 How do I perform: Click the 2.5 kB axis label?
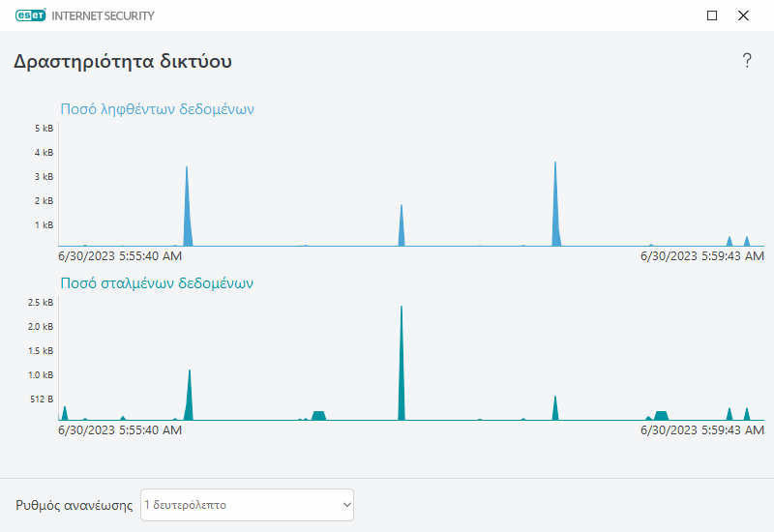[42, 303]
